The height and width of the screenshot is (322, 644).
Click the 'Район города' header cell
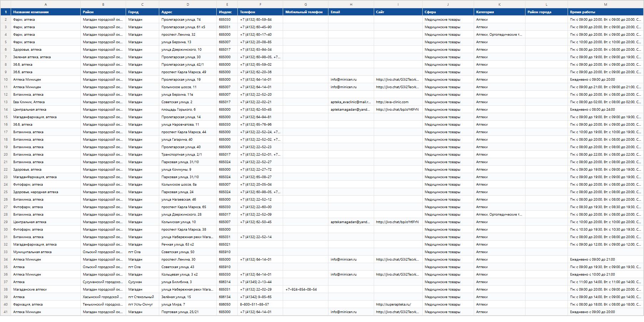547,12
